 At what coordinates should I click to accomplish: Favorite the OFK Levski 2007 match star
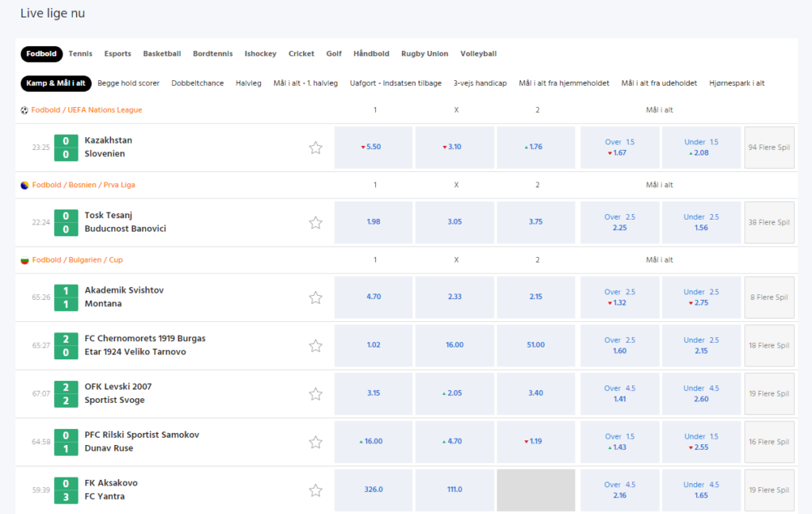[x=316, y=393]
